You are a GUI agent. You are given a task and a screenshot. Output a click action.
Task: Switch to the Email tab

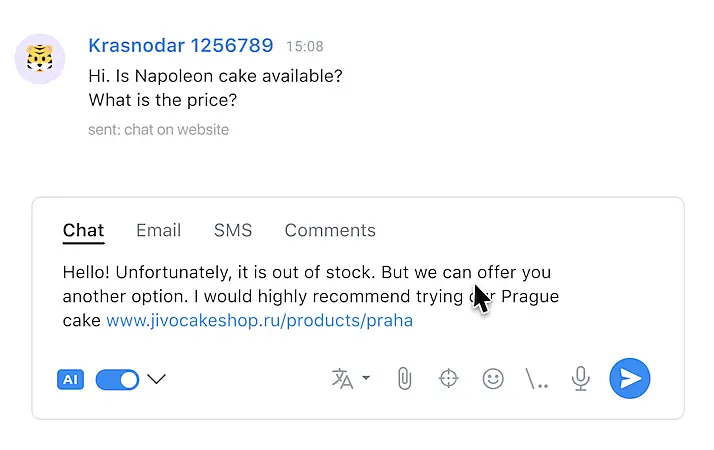point(158,230)
